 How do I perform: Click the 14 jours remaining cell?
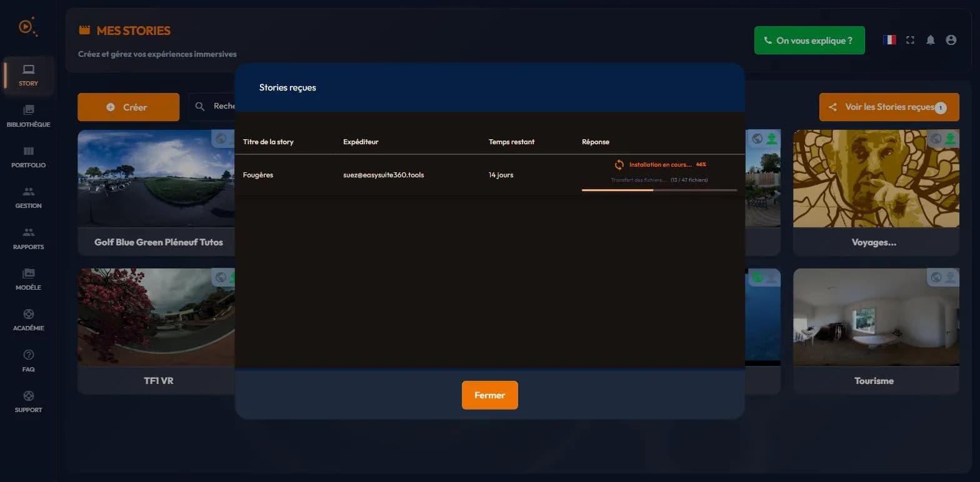[x=501, y=175]
